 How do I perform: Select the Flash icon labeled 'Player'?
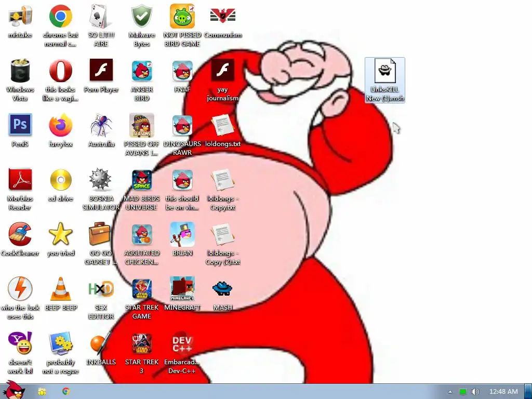click(x=101, y=71)
